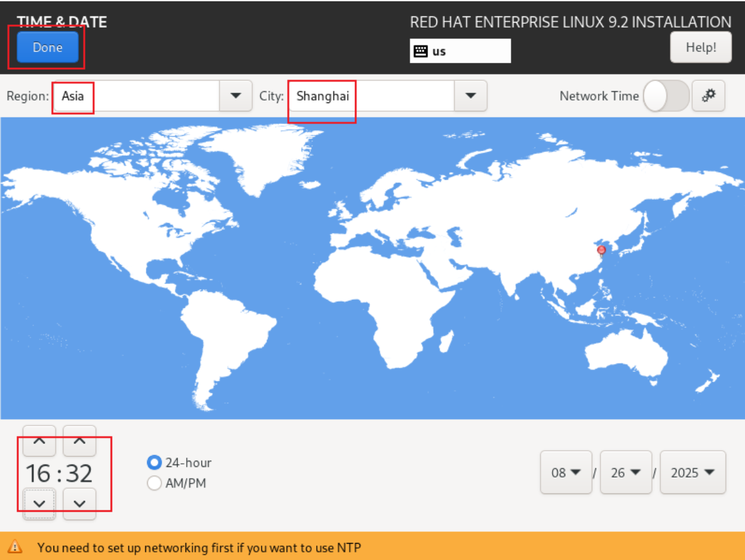The width and height of the screenshot is (745, 560).
Task: Click the TIME & DATE title
Action: [62, 22]
